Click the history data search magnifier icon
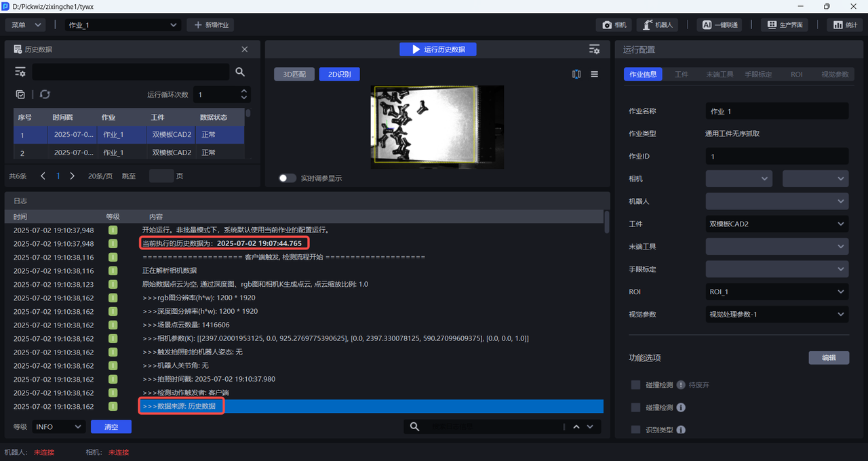 [240, 72]
